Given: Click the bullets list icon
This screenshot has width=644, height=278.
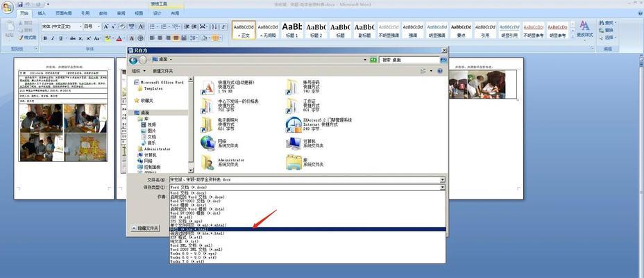Looking at the screenshot, I should click(x=153, y=26).
